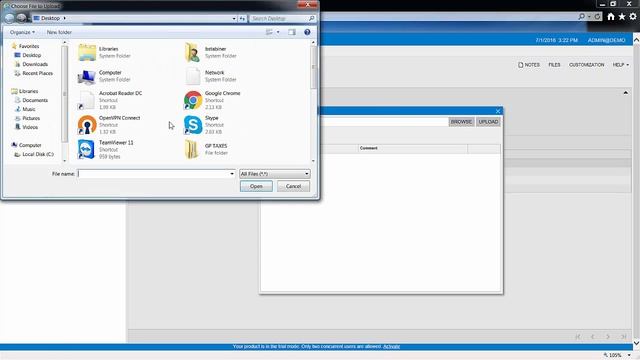Click the BROWSE button
Image resolution: width=640 pixels, height=360 pixels.
tap(461, 122)
